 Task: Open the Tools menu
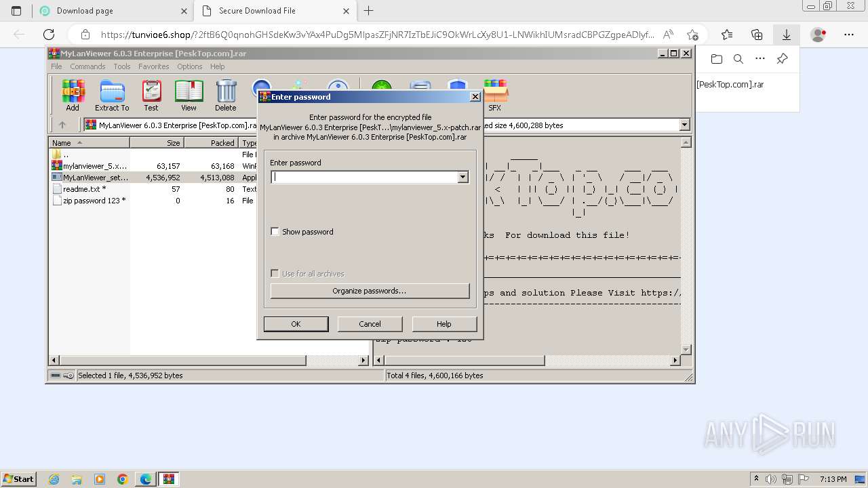click(x=122, y=66)
